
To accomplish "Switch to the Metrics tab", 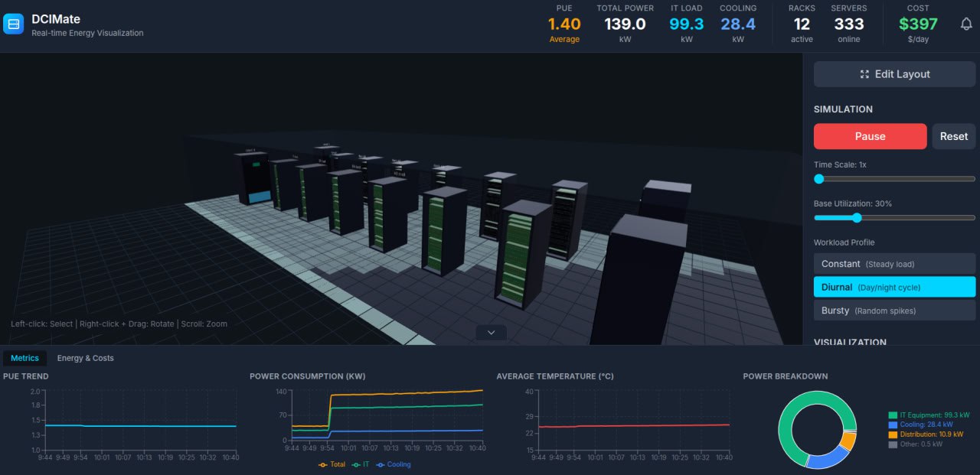I will [x=24, y=357].
